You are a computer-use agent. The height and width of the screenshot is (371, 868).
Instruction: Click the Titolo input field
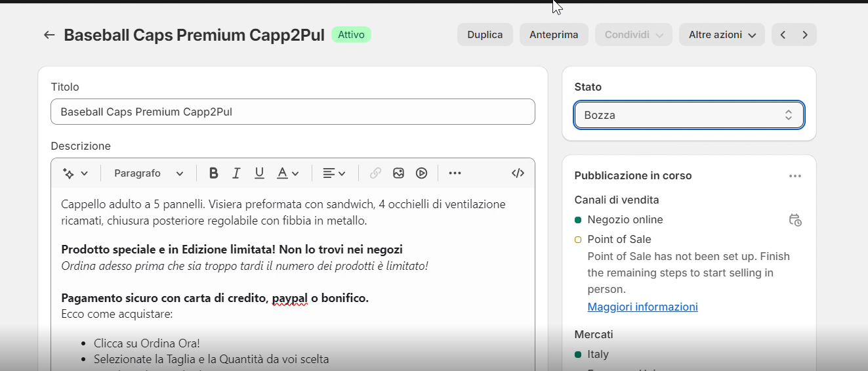[x=293, y=112]
